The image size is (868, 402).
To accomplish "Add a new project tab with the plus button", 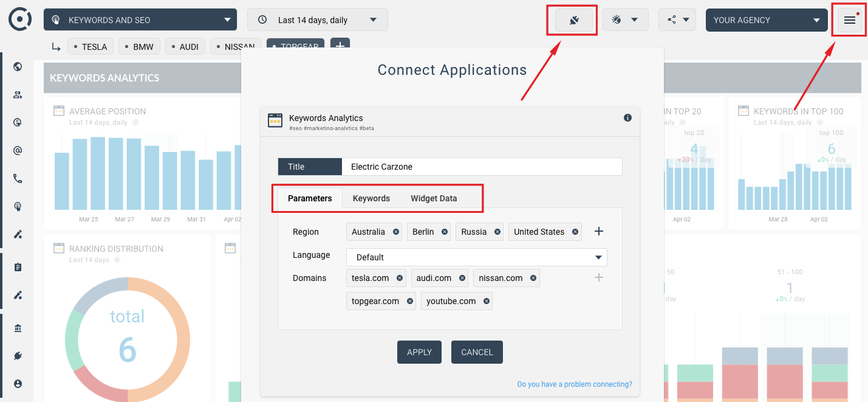I will [x=340, y=46].
